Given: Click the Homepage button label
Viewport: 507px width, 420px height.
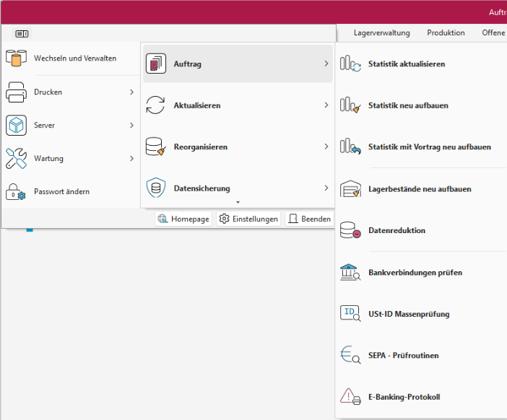Looking at the screenshot, I should [190, 219].
